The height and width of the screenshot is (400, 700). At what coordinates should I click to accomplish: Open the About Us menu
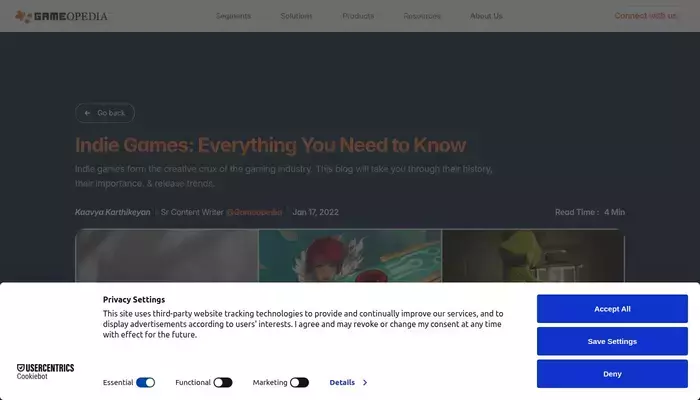(x=486, y=16)
